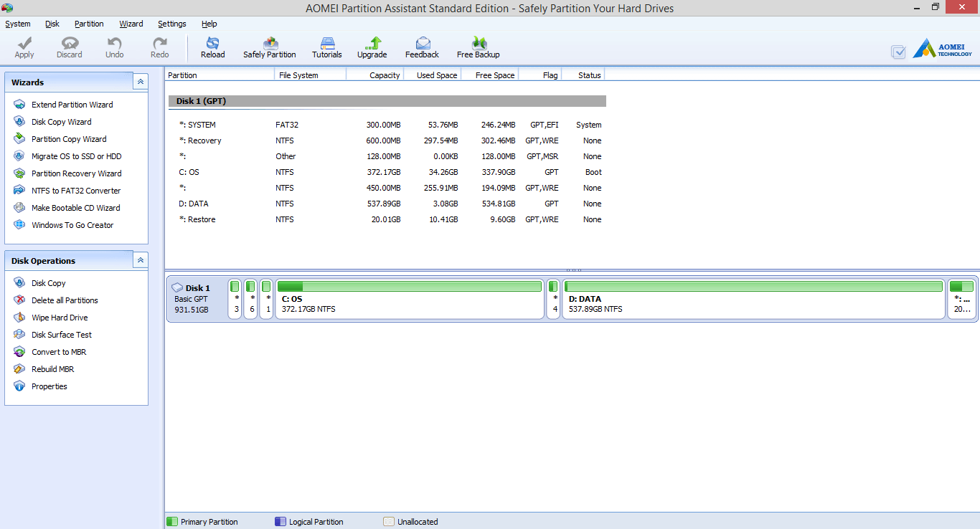
Task: Click the Disk Surface Test icon
Action: click(x=19, y=335)
